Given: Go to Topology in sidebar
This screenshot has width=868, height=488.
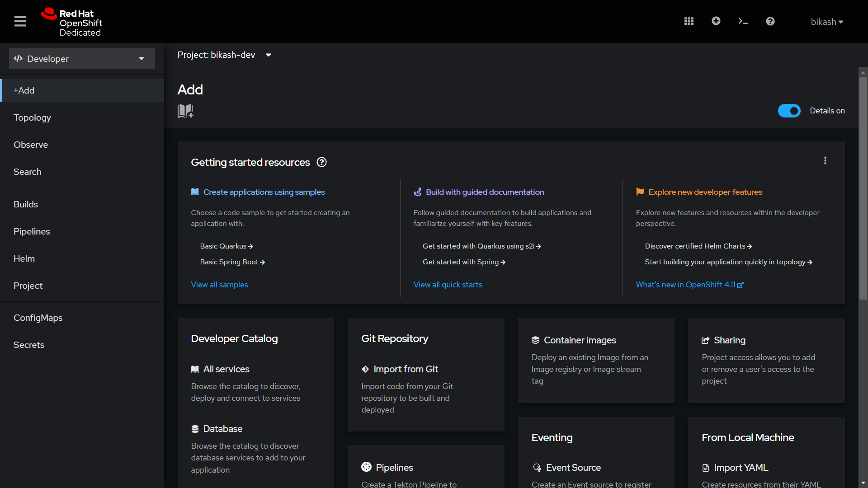Looking at the screenshot, I should pyautogui.click(x=82, y=117).
